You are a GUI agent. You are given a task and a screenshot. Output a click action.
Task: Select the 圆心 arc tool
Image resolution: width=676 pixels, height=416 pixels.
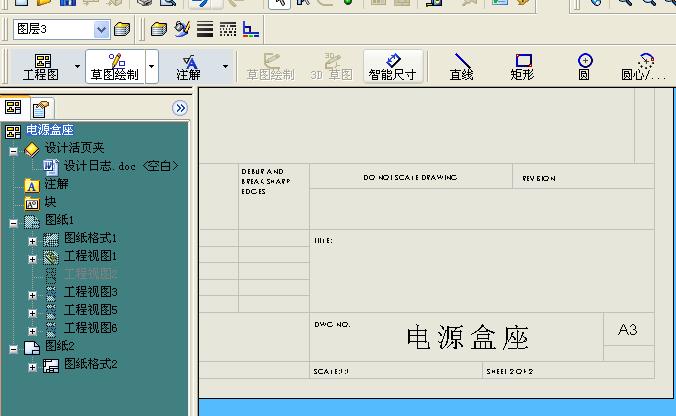(644, 67)
